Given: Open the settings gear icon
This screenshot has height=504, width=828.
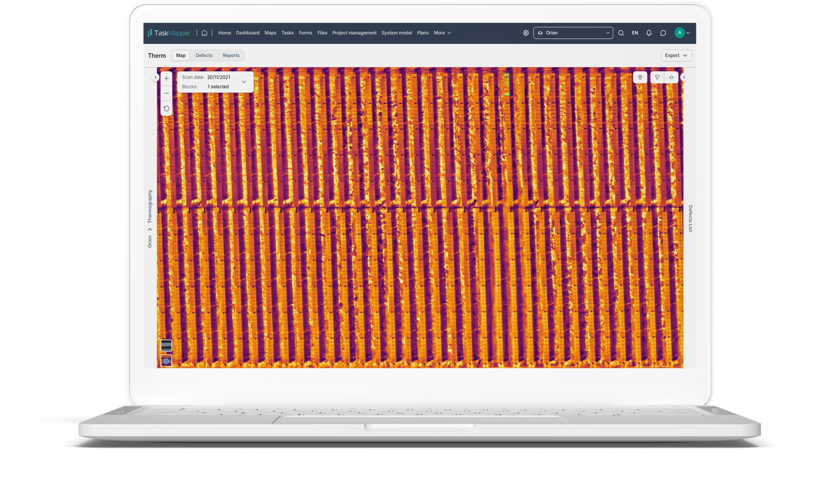Looking at the screenshot, I should (x=526, y=33).
